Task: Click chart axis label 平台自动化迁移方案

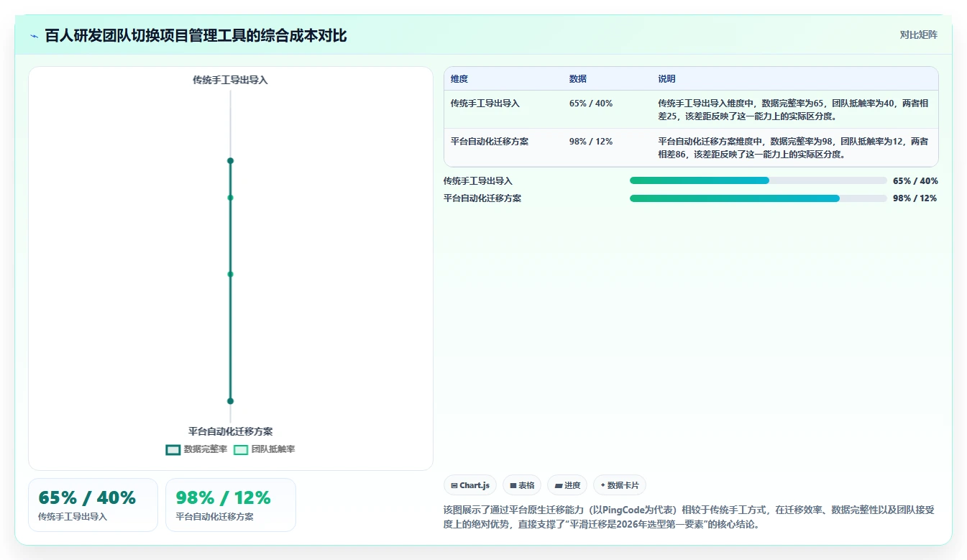Action: (x=230, y=431)
